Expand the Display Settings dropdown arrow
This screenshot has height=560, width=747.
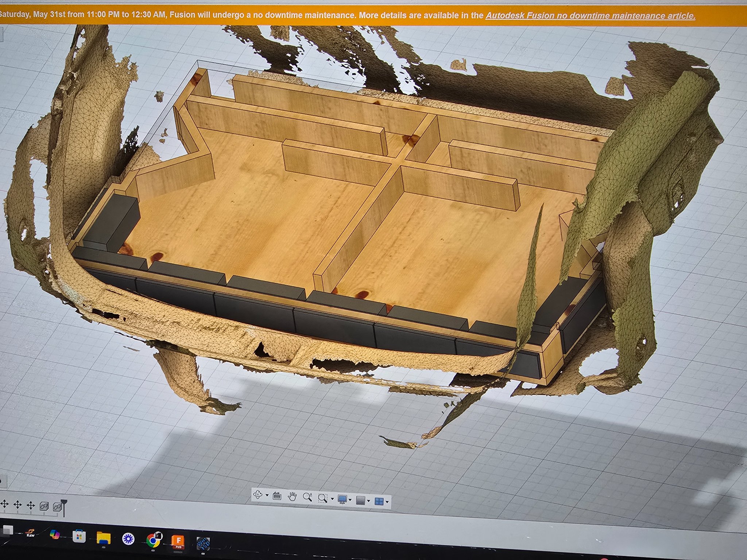(x=351, y=500)
